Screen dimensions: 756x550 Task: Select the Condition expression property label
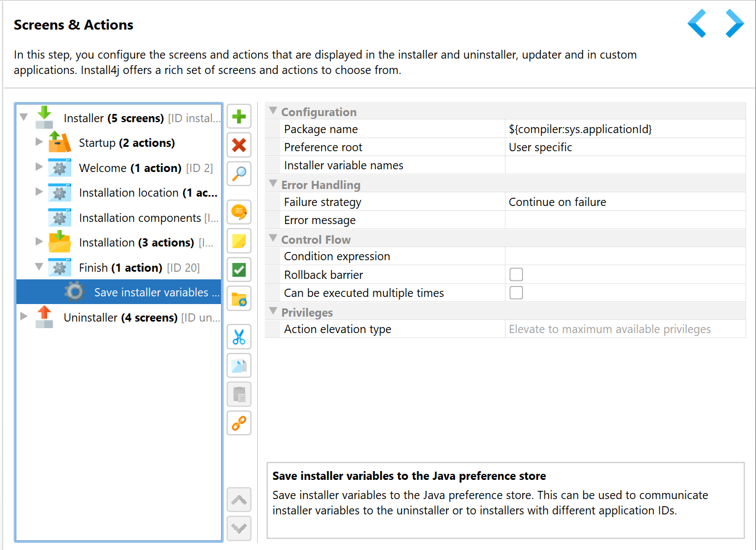[337, 256]
